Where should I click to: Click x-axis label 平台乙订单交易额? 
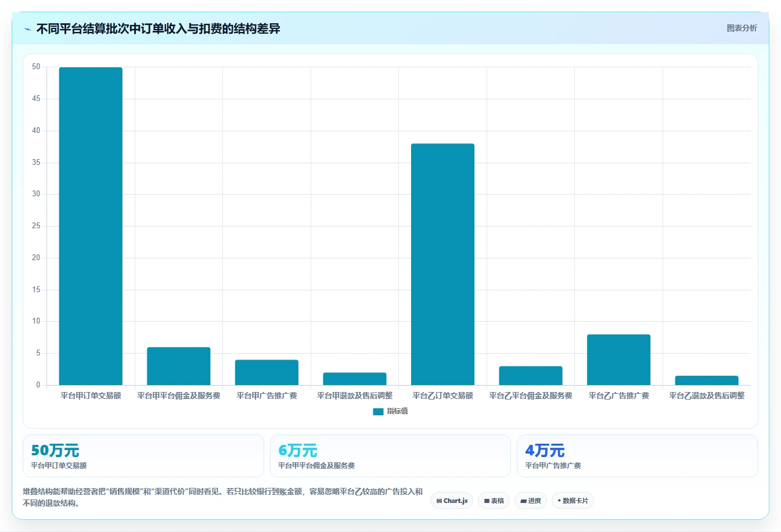coord(442,396)
